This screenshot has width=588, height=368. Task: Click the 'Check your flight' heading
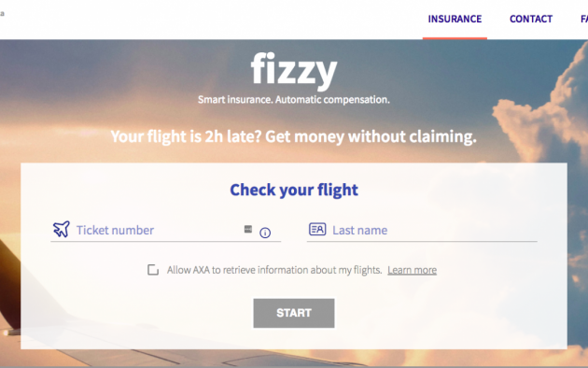click(x=294, y=190)
